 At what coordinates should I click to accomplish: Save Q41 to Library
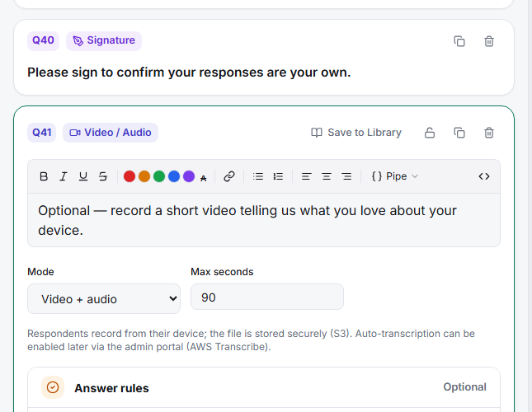point(356,133)
